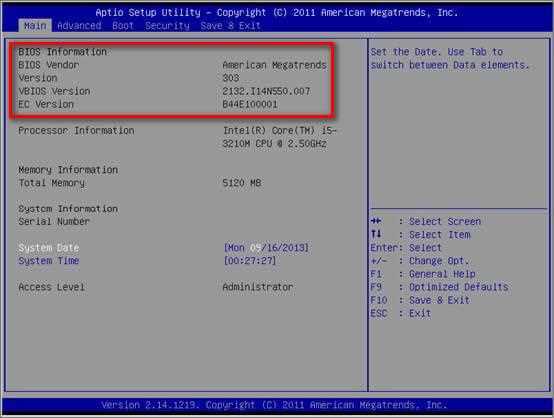Click the Serial Number label
Image resolution: width=554 pixels, height=418 pixels.
pos(54,222)
